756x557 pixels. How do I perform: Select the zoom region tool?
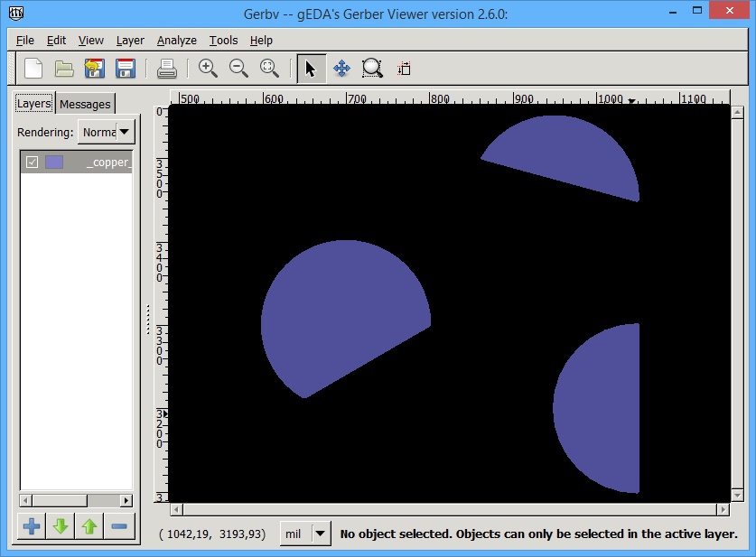[x=372, y=69]
